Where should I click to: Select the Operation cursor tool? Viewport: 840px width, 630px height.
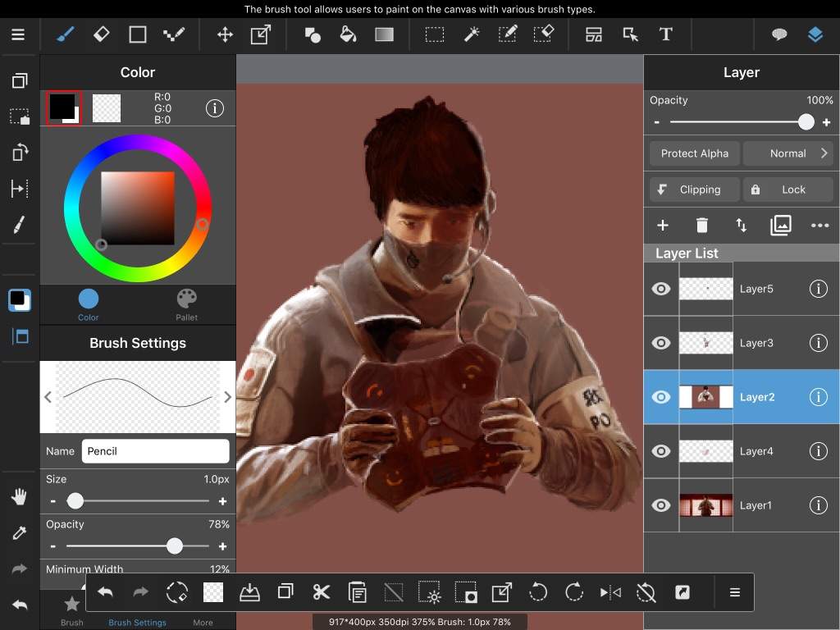630,34
